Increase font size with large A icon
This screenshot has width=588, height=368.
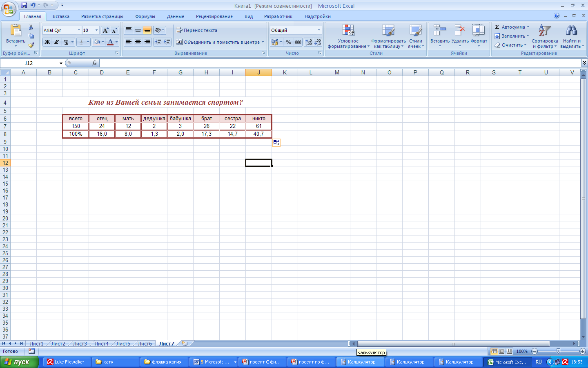pos(105,30)
